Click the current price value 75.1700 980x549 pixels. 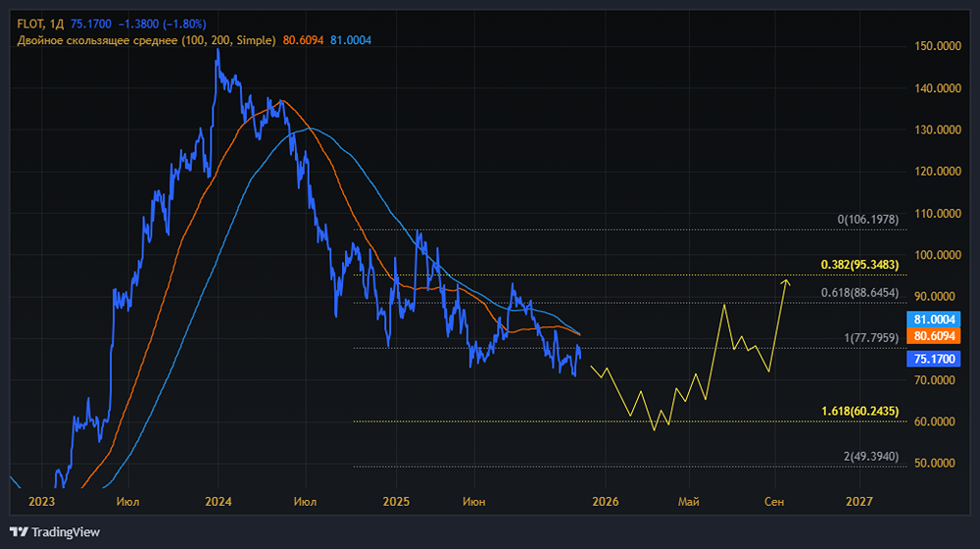90,24
